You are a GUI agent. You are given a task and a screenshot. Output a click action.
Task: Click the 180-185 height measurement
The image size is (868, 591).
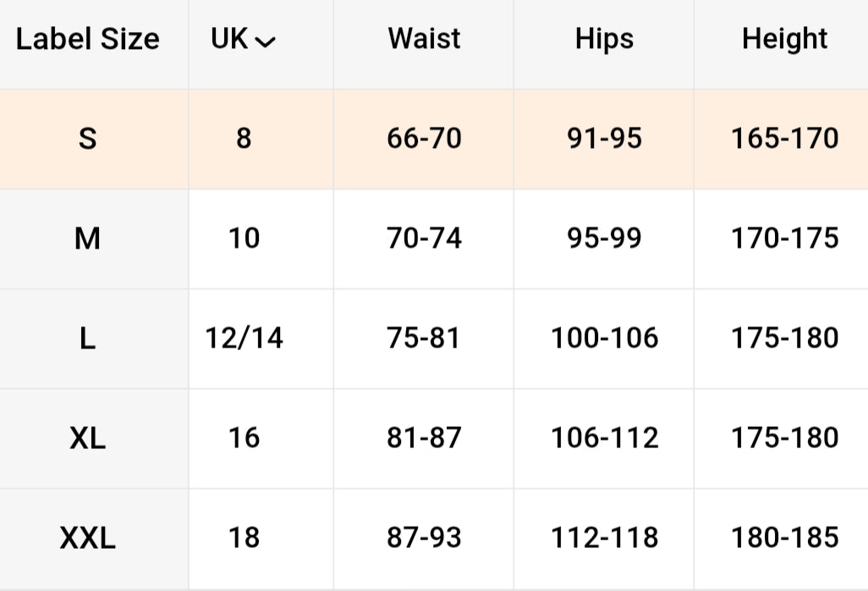(784, 538)
